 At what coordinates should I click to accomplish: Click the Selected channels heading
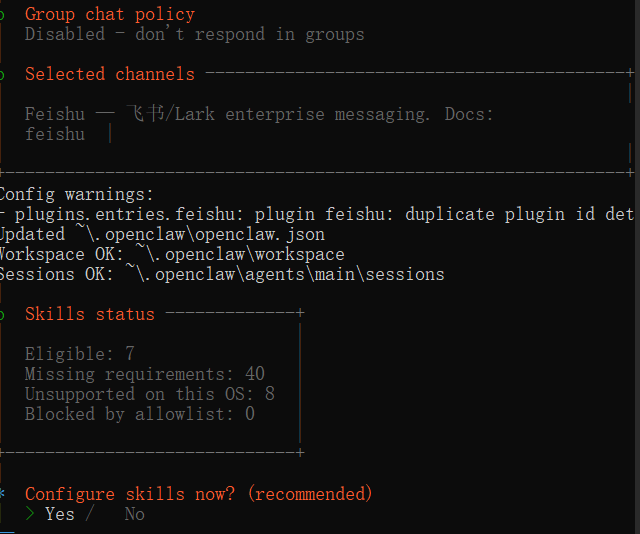[x=110, y=74]
